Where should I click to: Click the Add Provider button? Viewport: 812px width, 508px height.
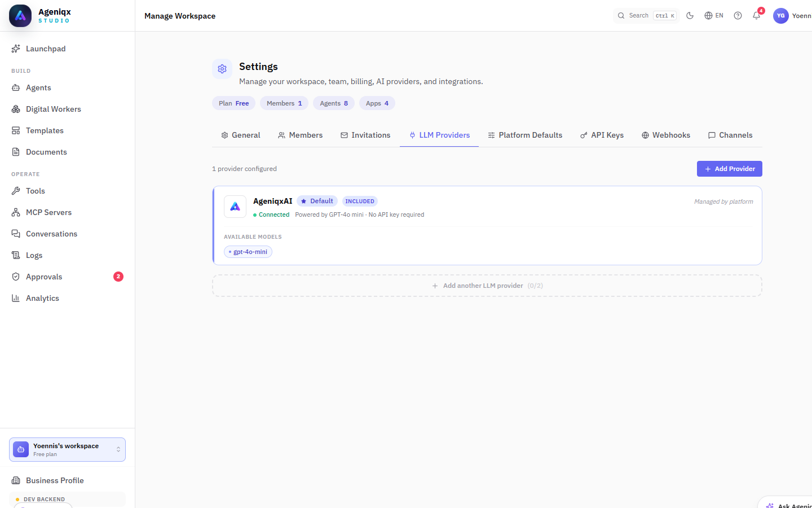click(x=730, y=169)
